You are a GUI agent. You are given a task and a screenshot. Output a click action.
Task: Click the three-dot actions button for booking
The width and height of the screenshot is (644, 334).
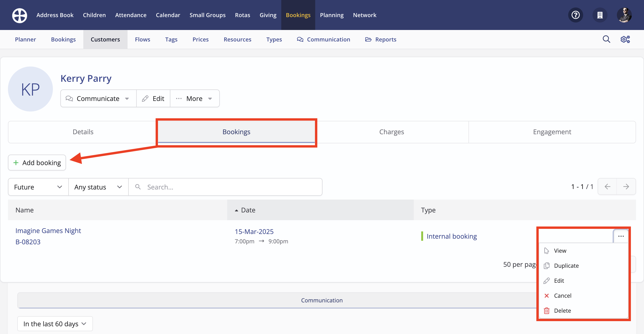coord(621,236)
